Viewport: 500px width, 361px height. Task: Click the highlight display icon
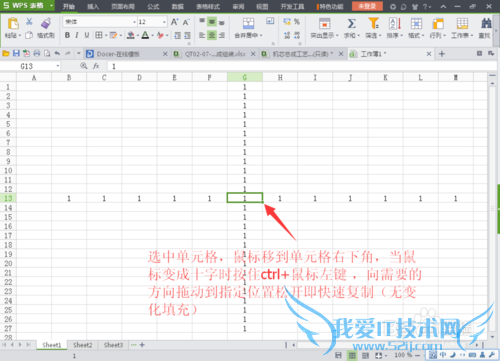tap(324, 24)
